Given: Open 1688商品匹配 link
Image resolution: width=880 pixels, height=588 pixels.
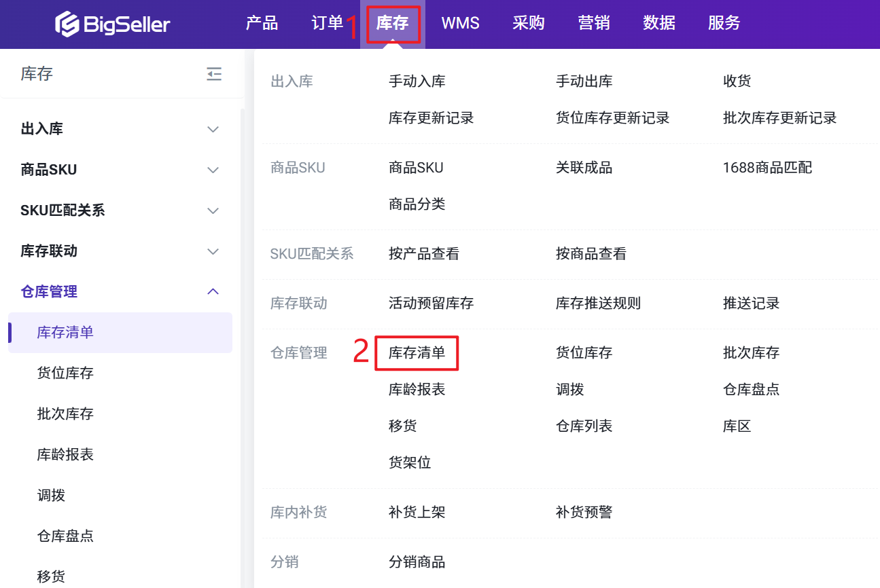Looking at the screenshot, I should [767, 168].
